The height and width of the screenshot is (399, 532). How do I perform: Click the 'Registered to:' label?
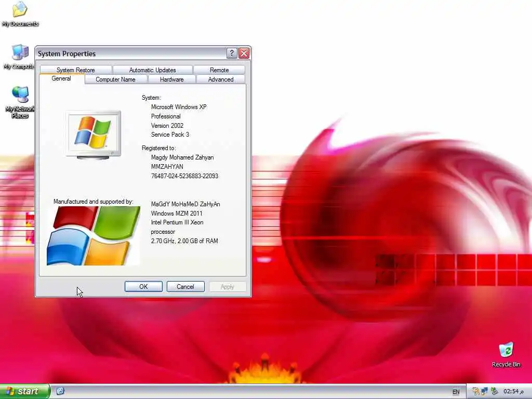coord(158,148)
